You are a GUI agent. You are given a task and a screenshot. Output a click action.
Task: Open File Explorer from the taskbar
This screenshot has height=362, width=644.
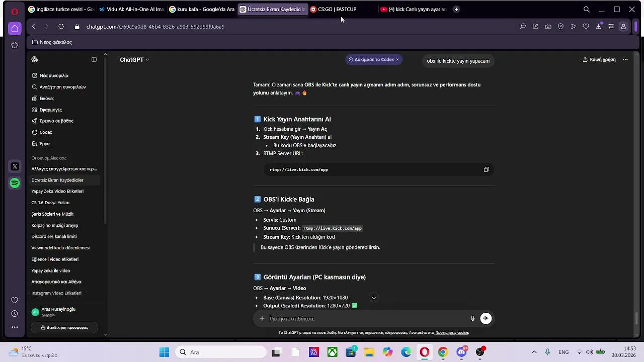(369, 352)
